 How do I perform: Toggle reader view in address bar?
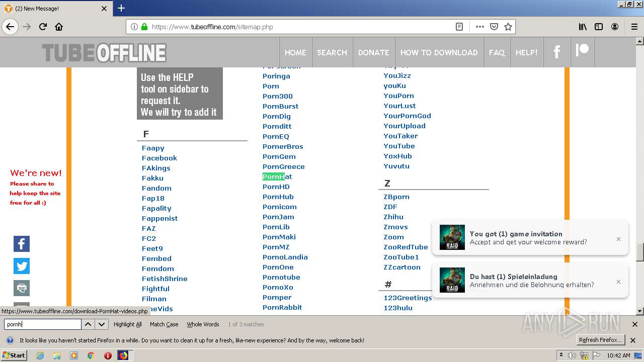[x=459, y=27]
